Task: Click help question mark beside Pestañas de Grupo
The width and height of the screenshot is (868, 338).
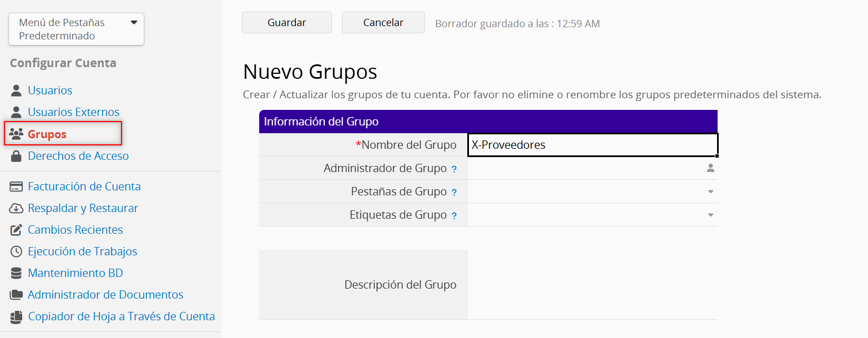Action: pos(454,193)
